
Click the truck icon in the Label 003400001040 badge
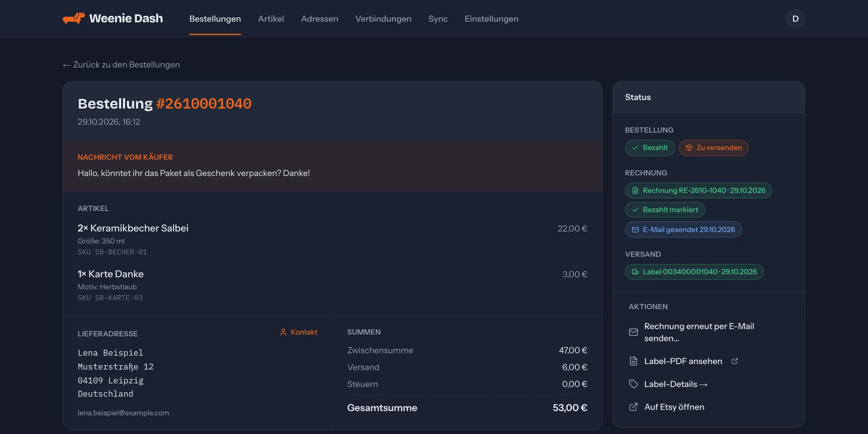coord(635,272)
